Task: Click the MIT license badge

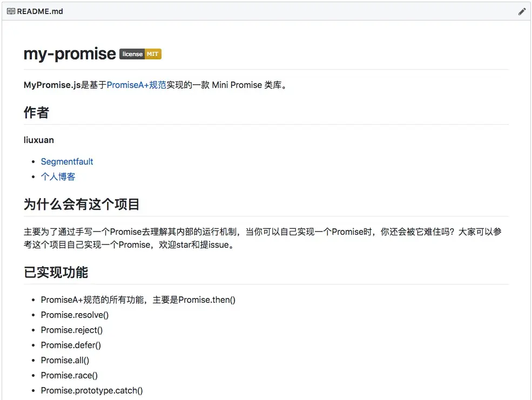Action: tap(140, 54)
